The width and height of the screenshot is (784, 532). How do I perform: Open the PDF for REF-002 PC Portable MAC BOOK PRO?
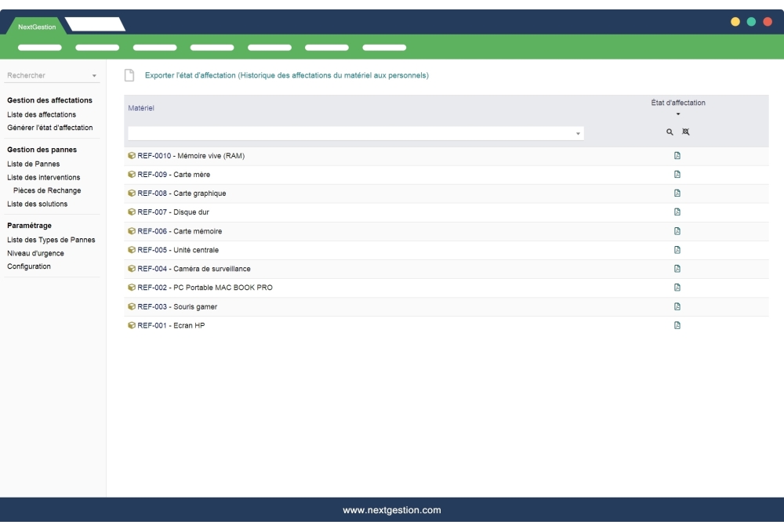point(677,288)
